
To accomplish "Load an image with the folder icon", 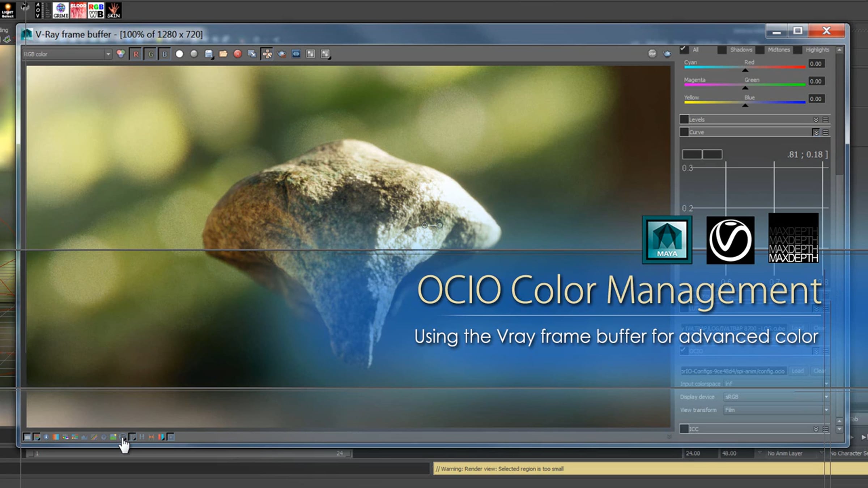I will coord(223,54).
